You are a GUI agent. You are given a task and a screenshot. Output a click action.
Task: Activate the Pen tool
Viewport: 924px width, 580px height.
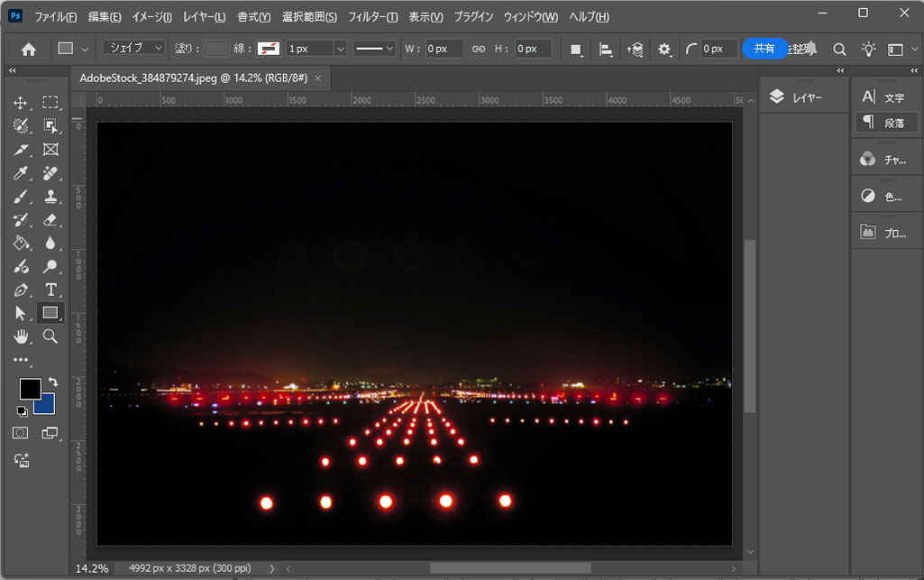coord(21,290)
